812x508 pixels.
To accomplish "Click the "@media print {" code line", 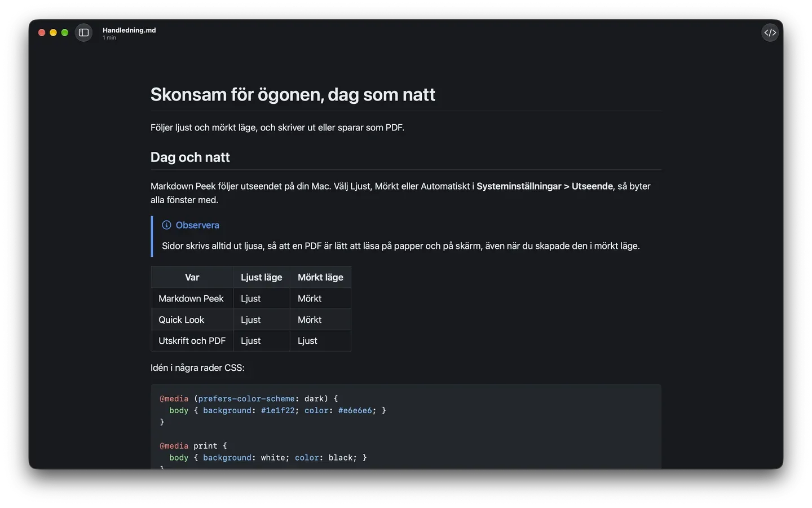I will tap(193, 446).
